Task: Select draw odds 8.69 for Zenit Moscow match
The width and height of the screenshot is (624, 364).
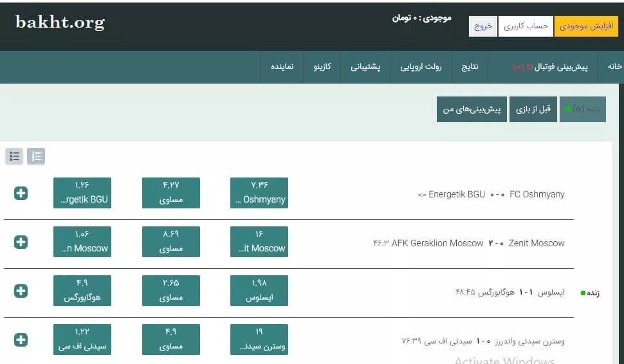Action: pos(170,242)
